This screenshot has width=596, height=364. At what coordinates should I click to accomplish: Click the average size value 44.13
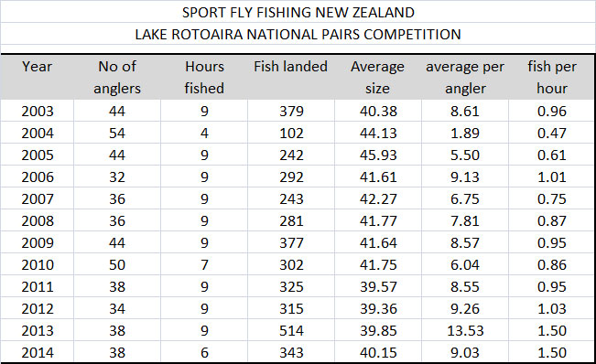click(x=378, y=133)
